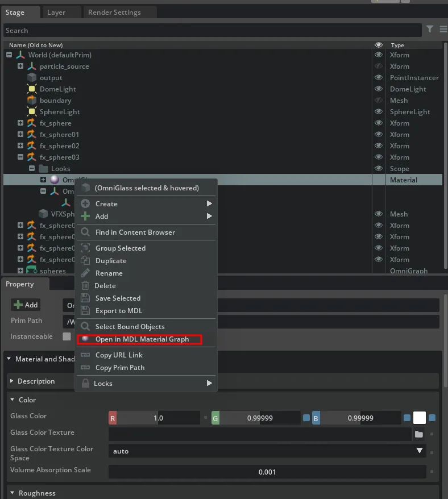
Task: Collapse the fx_sphere03 tree node
Action: click(x=20, y=157)
